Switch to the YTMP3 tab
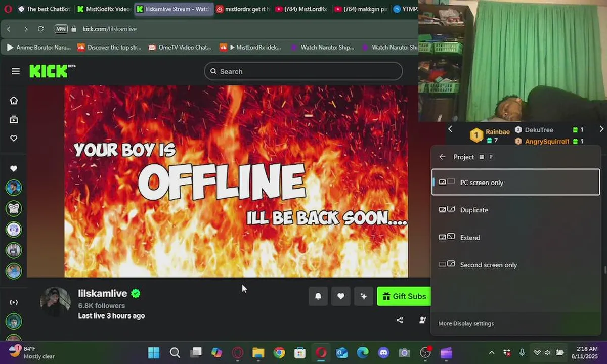The image size is (607, 364). 405,9
